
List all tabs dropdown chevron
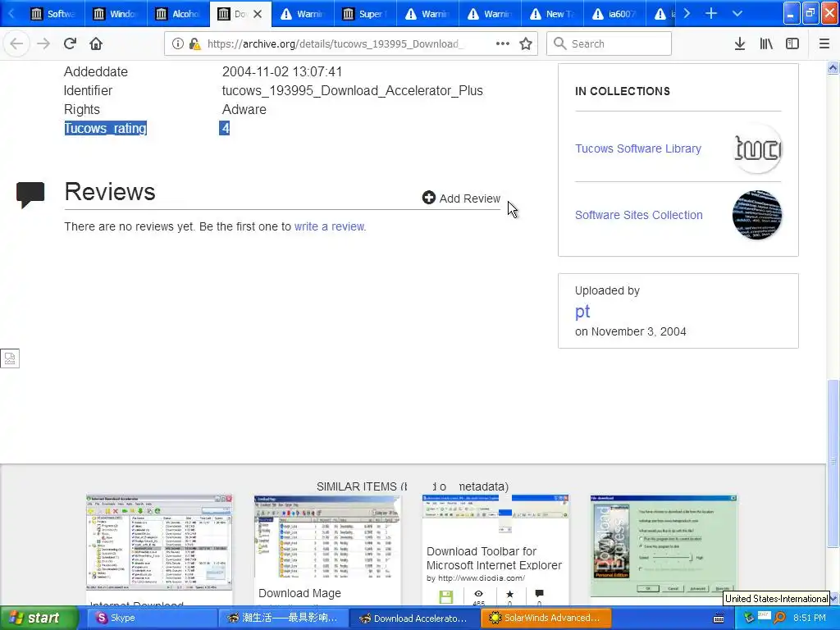[x=737, y=13]
